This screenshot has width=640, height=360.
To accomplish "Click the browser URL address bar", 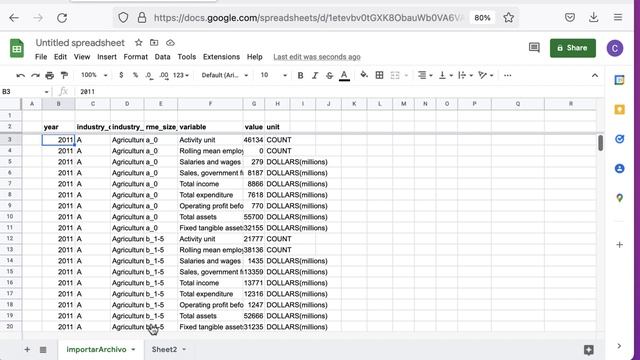I will tap(308, 18).
